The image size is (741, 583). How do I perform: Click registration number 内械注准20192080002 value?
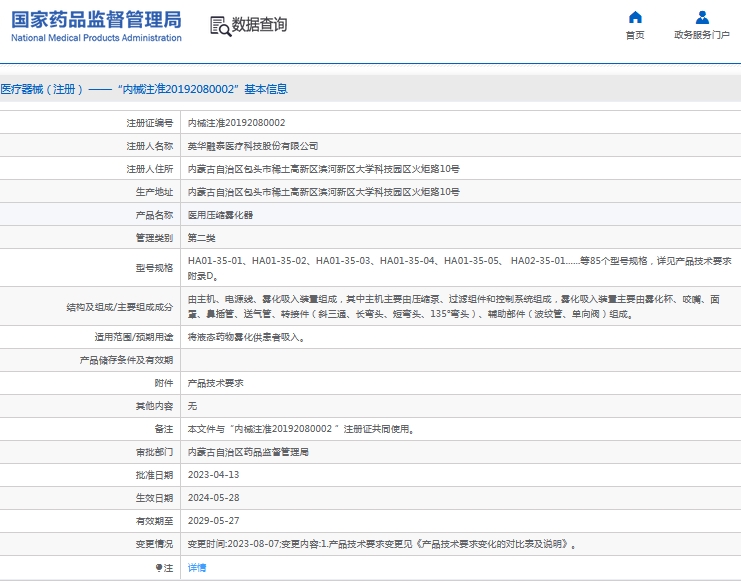click(237, 123)
